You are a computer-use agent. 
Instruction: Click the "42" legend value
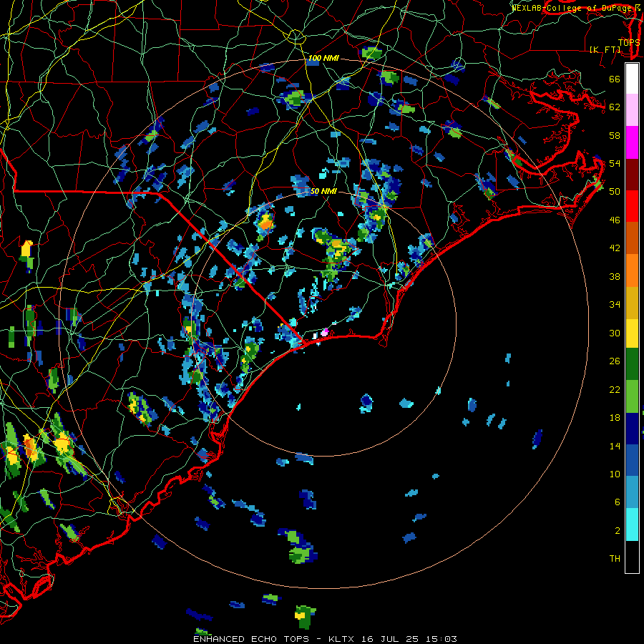(615, 248)
